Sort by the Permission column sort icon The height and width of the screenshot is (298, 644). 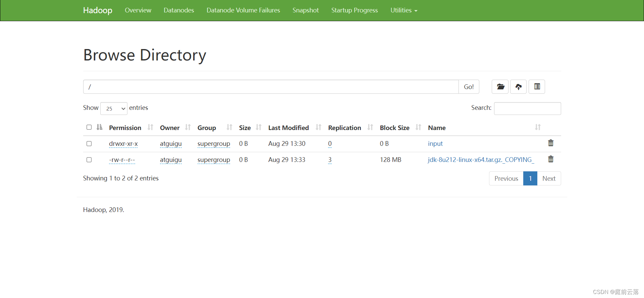[150, 127]
